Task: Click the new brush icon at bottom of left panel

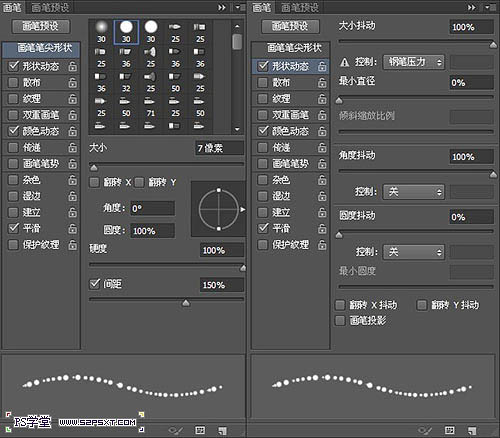Action: 222,430
